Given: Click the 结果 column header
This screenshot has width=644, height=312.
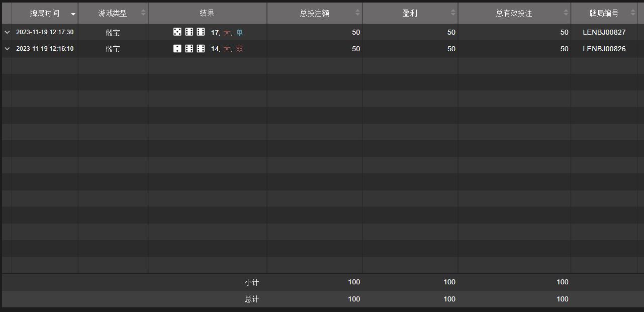Looking at the screenshot, I should pyautogui.click(x=207, y=14).
